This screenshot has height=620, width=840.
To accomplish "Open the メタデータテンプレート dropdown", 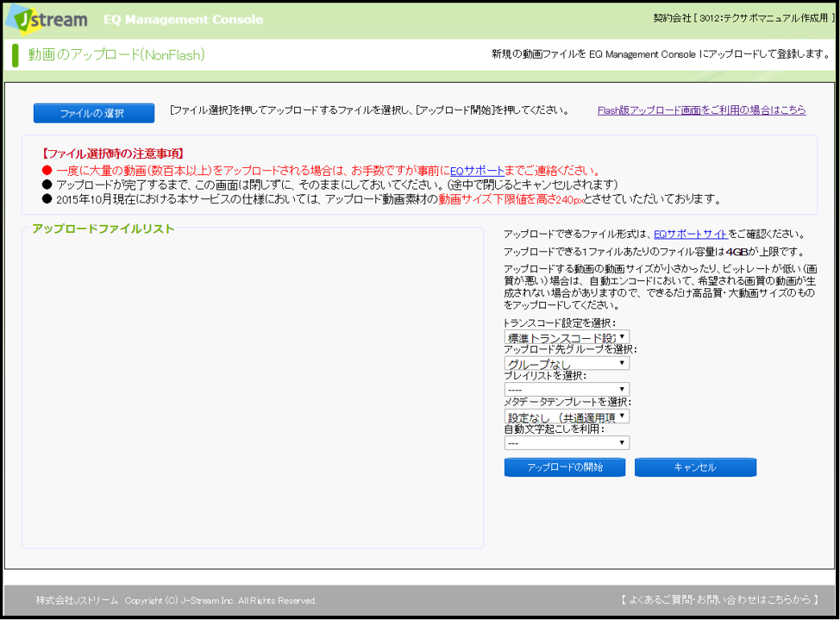I will (x=567, y=416).
